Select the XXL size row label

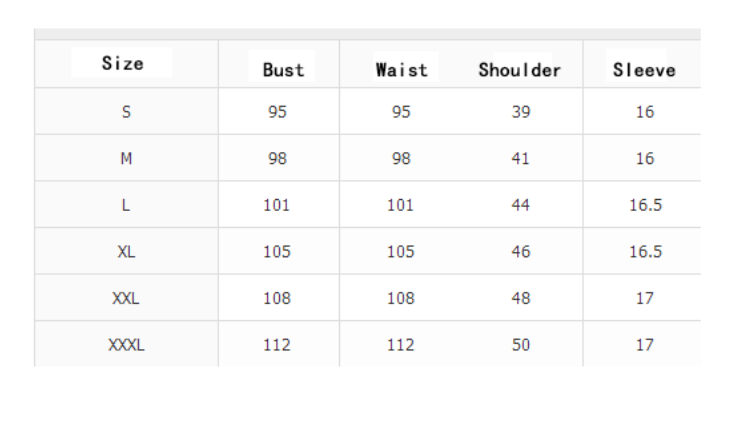pos(126,298)
